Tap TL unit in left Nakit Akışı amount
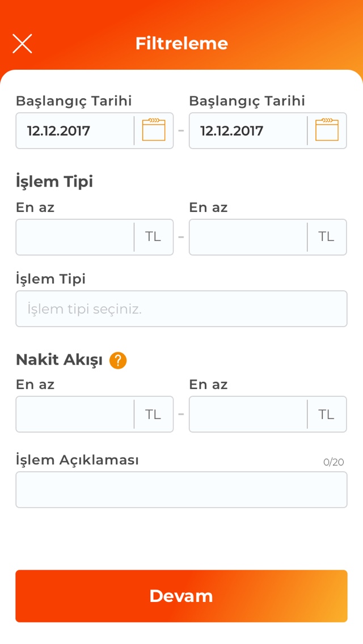This screenshot has height=644, width=363. tap(153, 414)
